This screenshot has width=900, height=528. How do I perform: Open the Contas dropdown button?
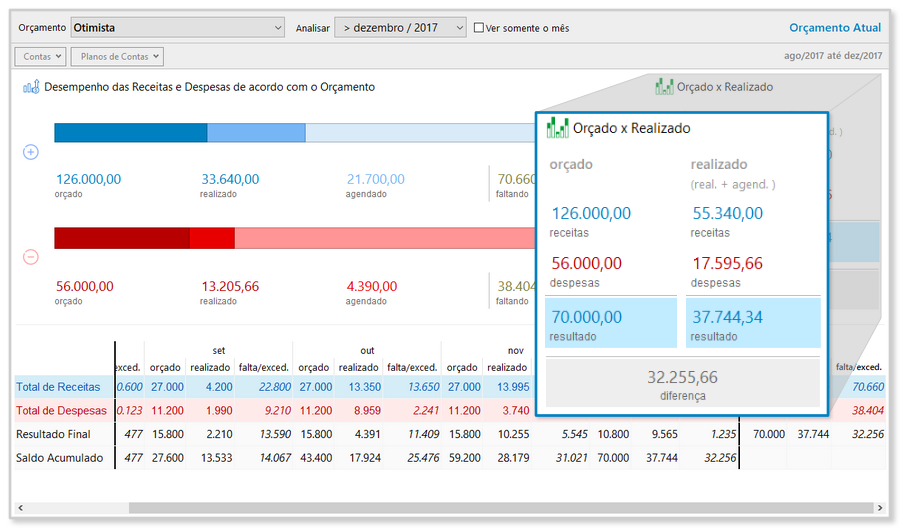[x=40, y=56]
